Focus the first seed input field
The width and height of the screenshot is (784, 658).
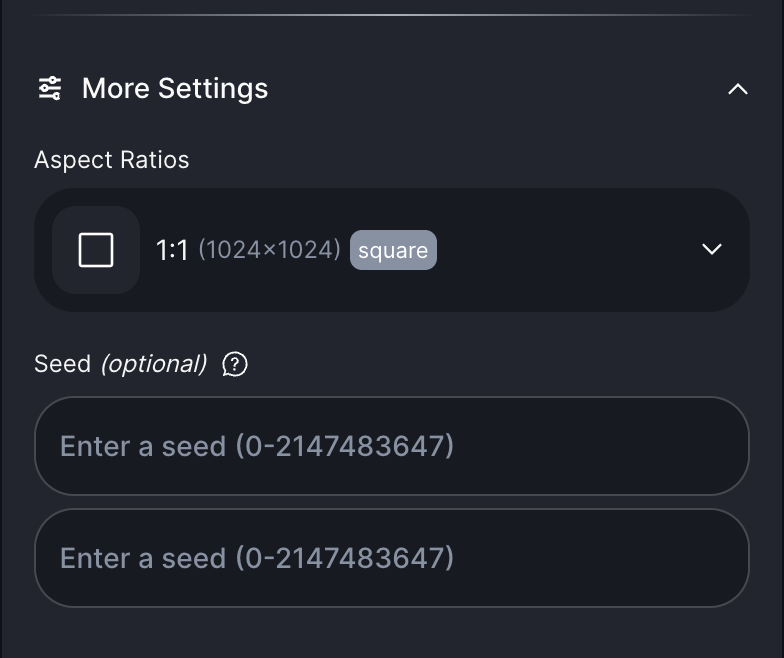300,446
